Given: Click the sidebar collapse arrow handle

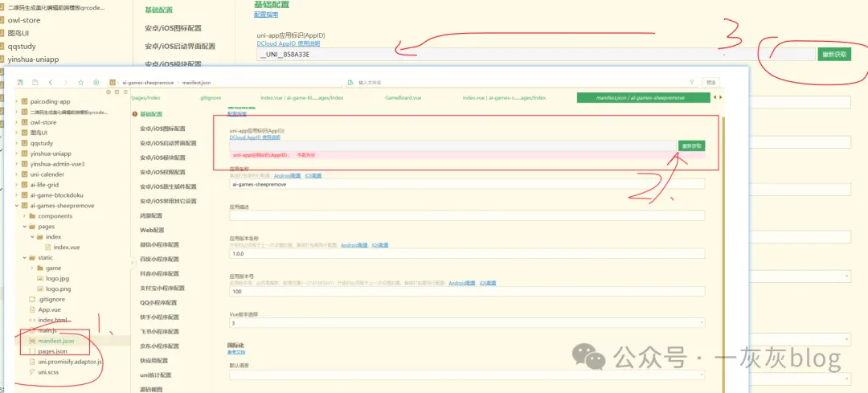Looking at the screenshot, I should pyautogui.click(x=131, y=262).
